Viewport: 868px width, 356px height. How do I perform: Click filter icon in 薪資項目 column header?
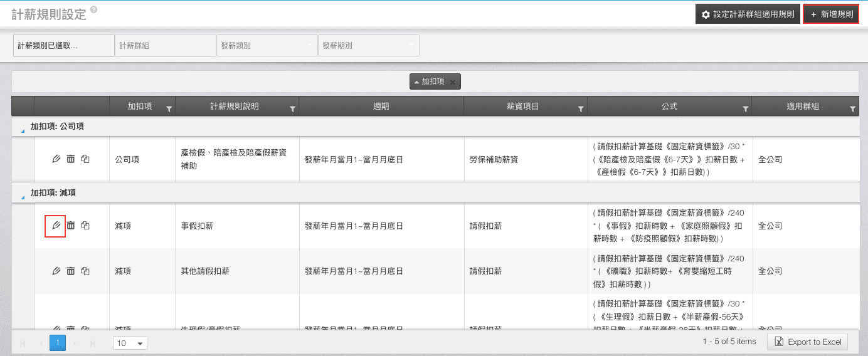581,108
